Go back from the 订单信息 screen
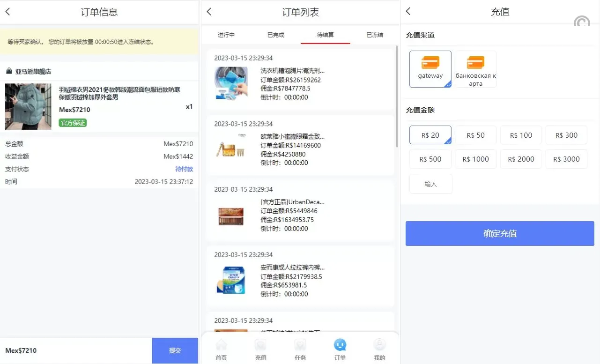600x364 pixels. click(7, 12)
